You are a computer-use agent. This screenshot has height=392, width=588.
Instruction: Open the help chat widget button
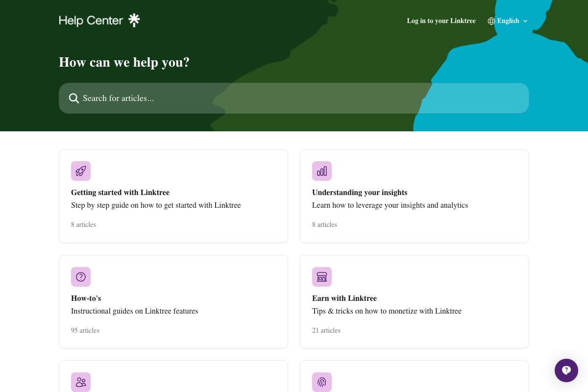[566, 370]
